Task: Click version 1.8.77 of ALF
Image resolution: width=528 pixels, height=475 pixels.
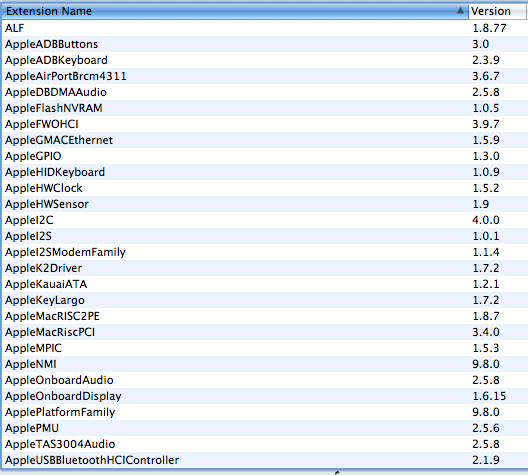Action: (489, 28)
